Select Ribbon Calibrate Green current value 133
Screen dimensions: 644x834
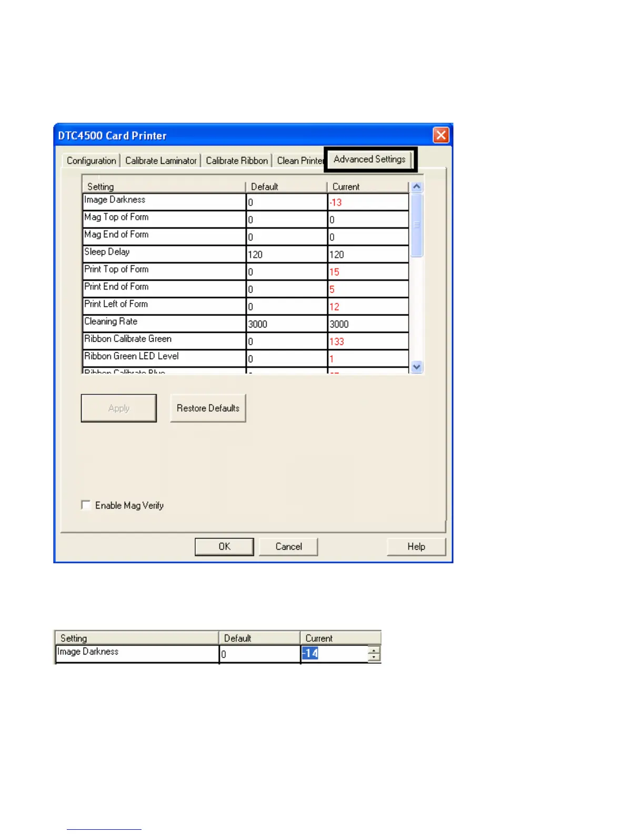pyautogui.click(x=368, y=341)
